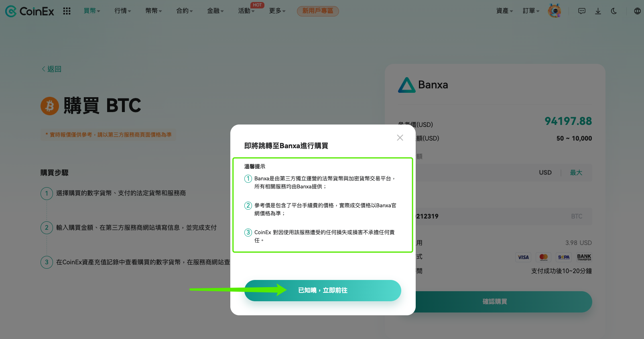
Task: Open the messages chat icon
Action: click(582, 11)
